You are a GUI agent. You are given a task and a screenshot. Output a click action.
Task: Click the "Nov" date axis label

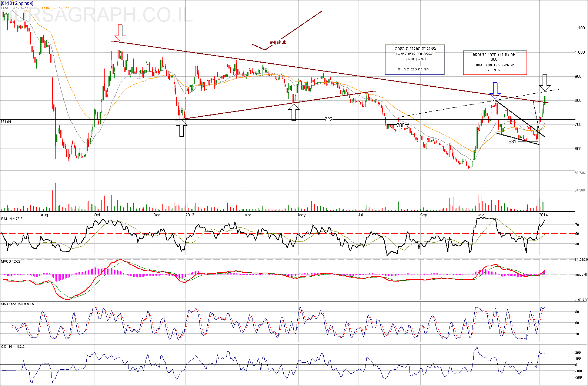[480, 215]
